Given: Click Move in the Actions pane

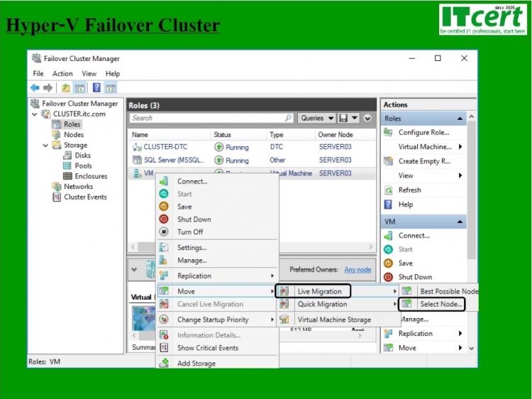Looking at the screenshot, I should point(407,348).
